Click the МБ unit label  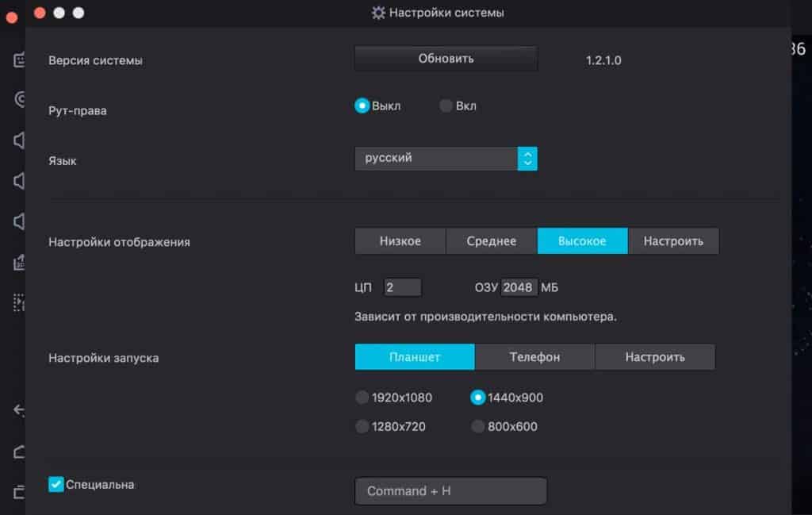coord(550,287)
